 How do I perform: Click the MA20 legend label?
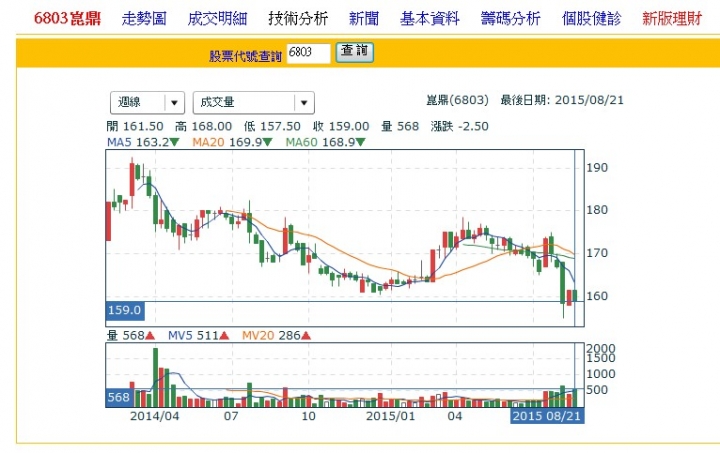(208, 142)
